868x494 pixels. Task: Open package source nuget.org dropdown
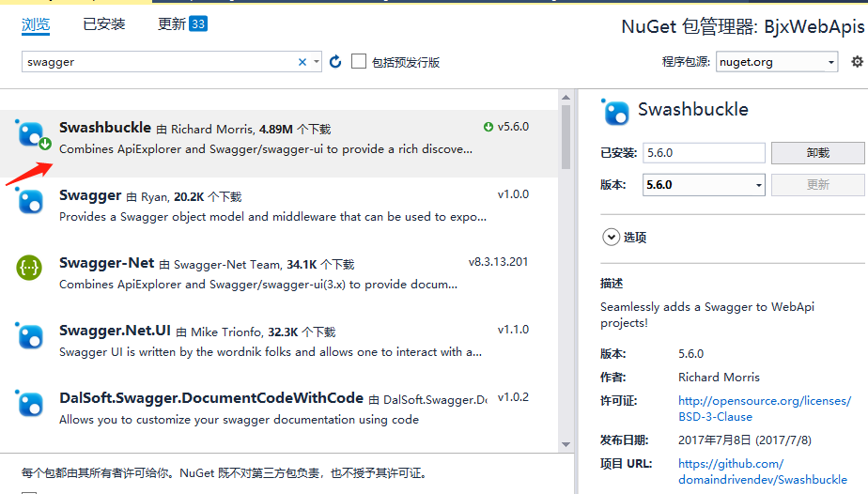click(831, 62)
